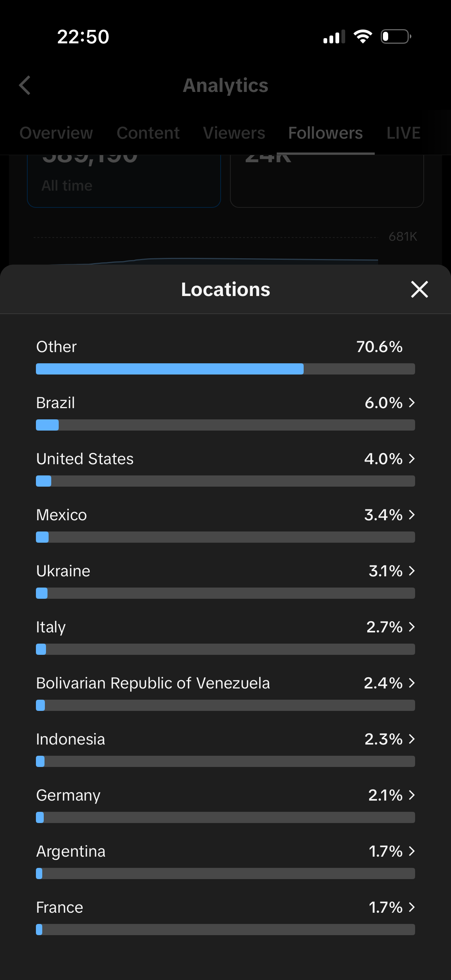Click the Brazil percentage bar

(225, 425)
